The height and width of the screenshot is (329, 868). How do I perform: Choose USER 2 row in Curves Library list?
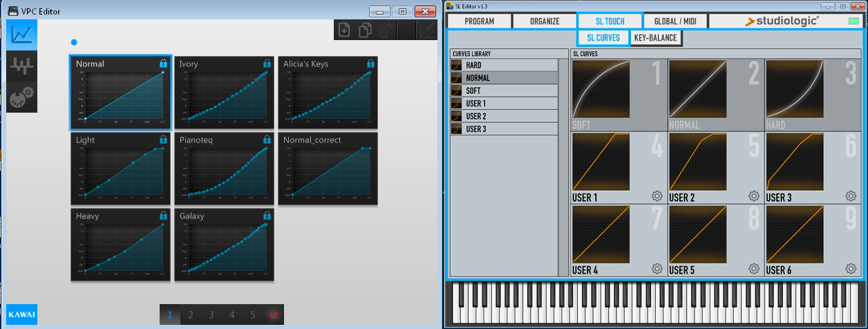click(x=504, y=116)
